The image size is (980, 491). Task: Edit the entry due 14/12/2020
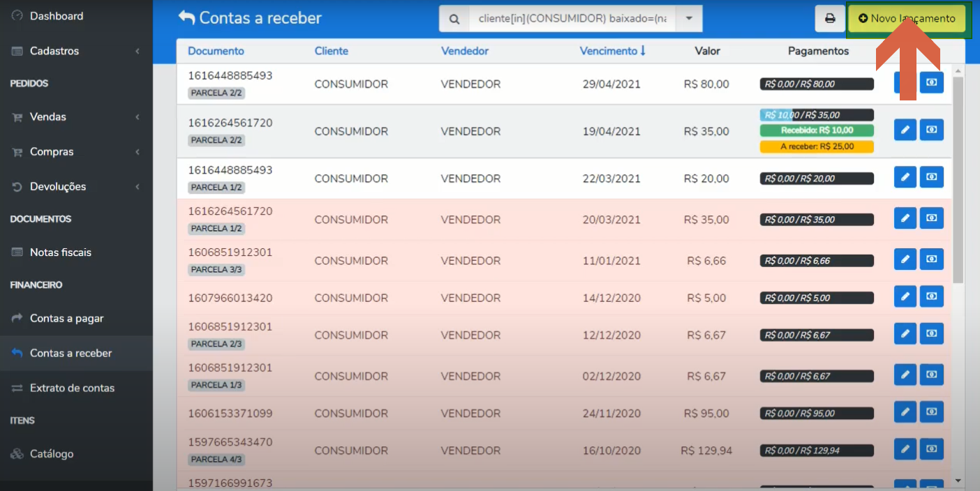[x=905, y=296]
